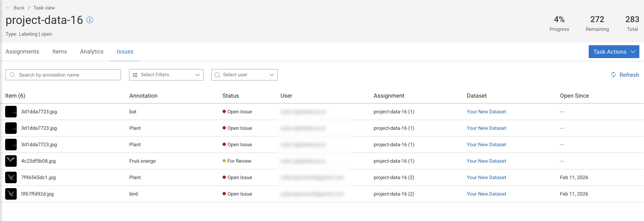This screenshot has width=644, height=221.
Task: Click the Refresh text link
Action: coord(629,75)
